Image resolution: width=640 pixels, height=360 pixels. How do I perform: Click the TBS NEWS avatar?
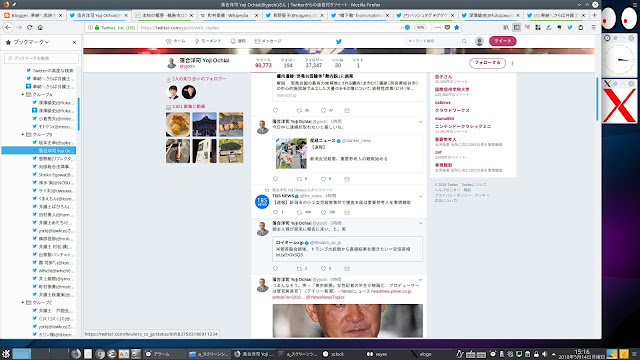262,202
